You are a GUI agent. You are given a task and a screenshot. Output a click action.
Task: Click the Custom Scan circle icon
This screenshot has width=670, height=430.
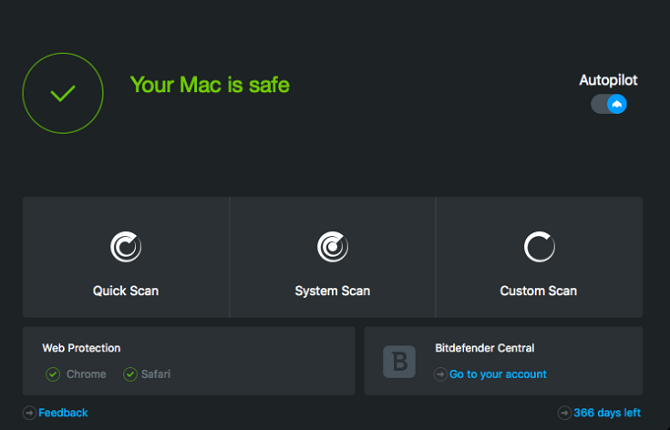(539, 247)
